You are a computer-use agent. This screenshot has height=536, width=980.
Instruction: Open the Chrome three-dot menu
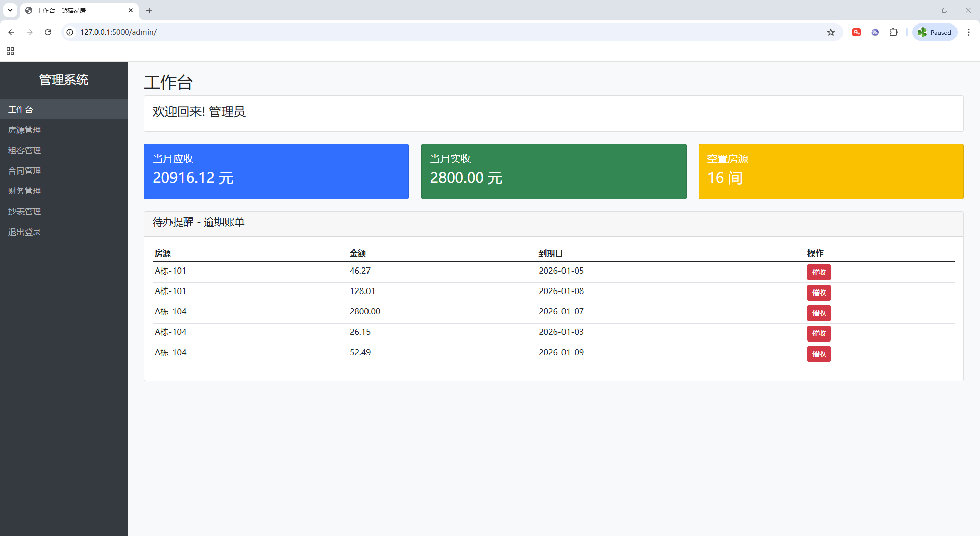click(x=969, y=32)
